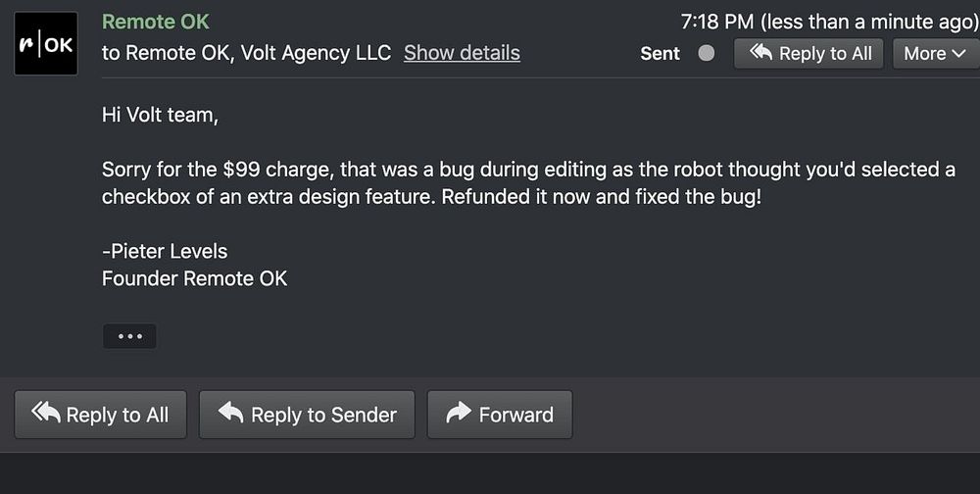The image size is (980, 494).
Task: Click the $99 charge apology paragraph
Action: pyautogui.click(x=528, y=182)
